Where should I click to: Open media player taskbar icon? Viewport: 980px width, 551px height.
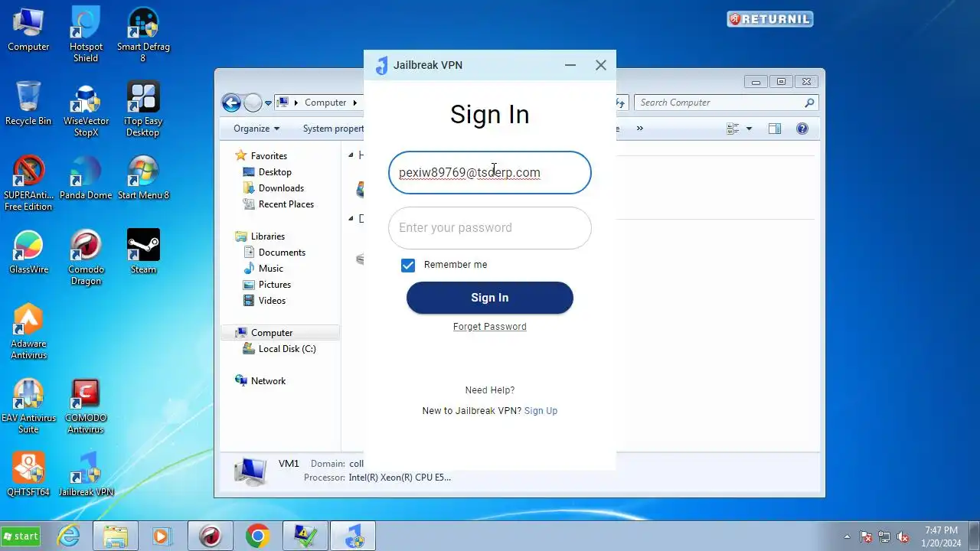[x=161, y=536]
